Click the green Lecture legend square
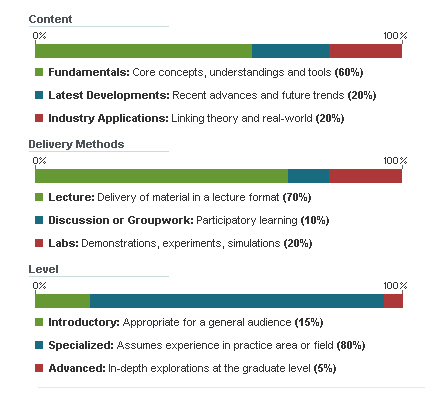 tap(39, 197)
